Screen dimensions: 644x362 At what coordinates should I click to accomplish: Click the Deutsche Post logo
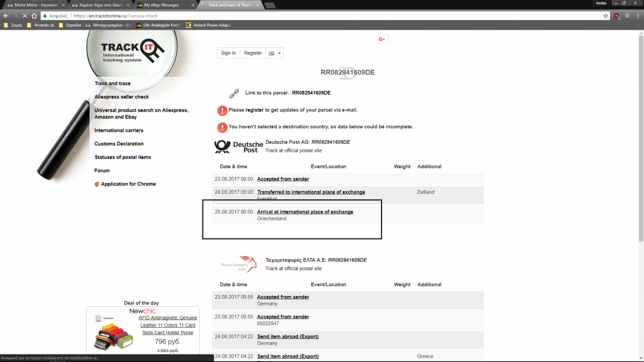239,146
